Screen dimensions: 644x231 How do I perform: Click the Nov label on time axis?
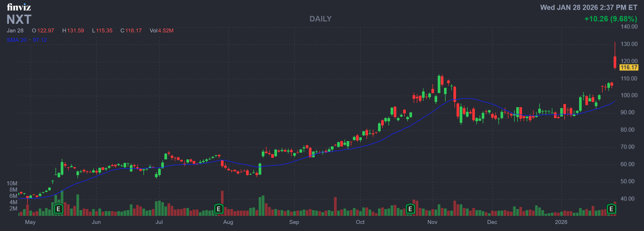432,222
